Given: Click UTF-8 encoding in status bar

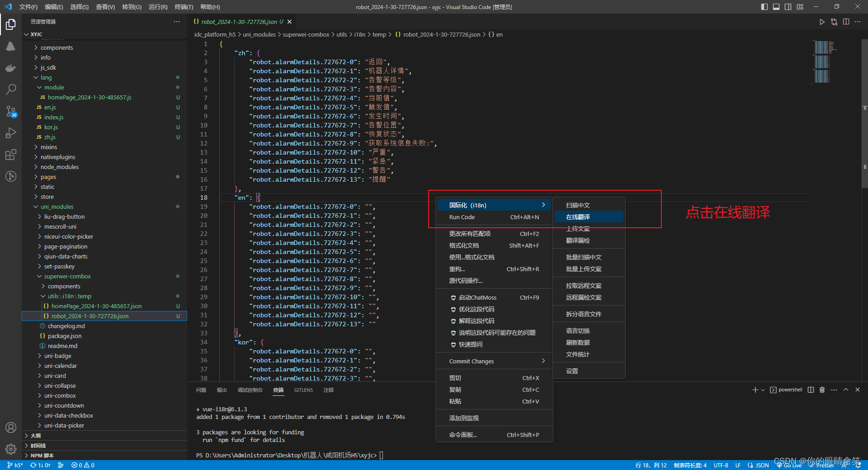Looking at the screenshot, I should pos(721,465).
